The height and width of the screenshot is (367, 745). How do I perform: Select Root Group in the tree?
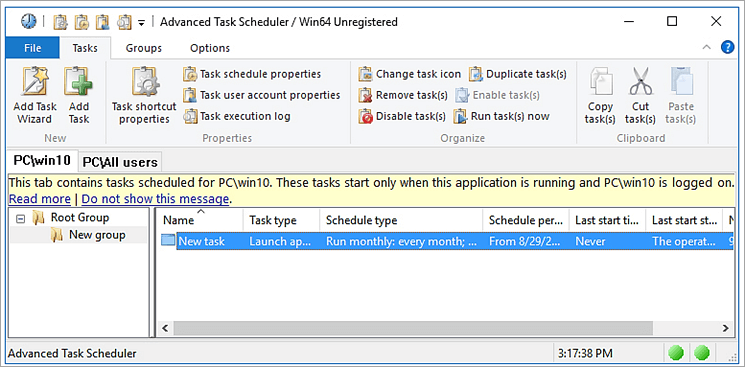tap(80, 218)
